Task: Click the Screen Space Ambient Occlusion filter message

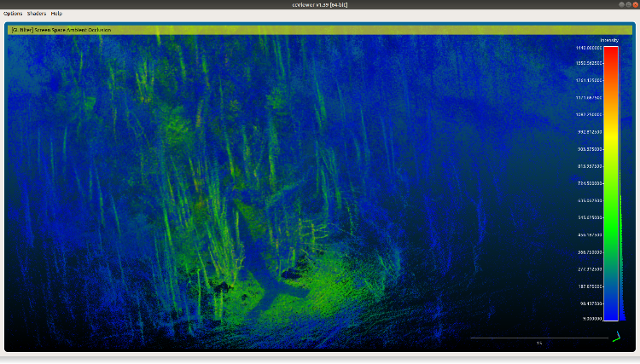Action: pyautogui.click(x=61, y=30)
